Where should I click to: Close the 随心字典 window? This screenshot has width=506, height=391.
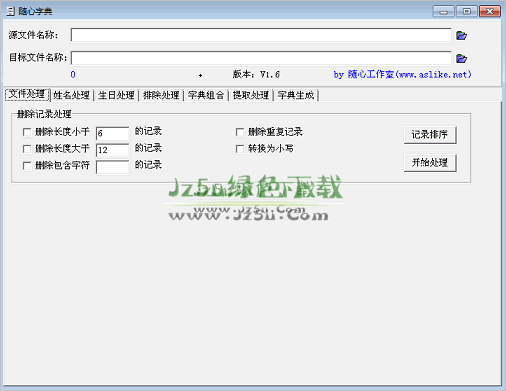coord(490,11)
